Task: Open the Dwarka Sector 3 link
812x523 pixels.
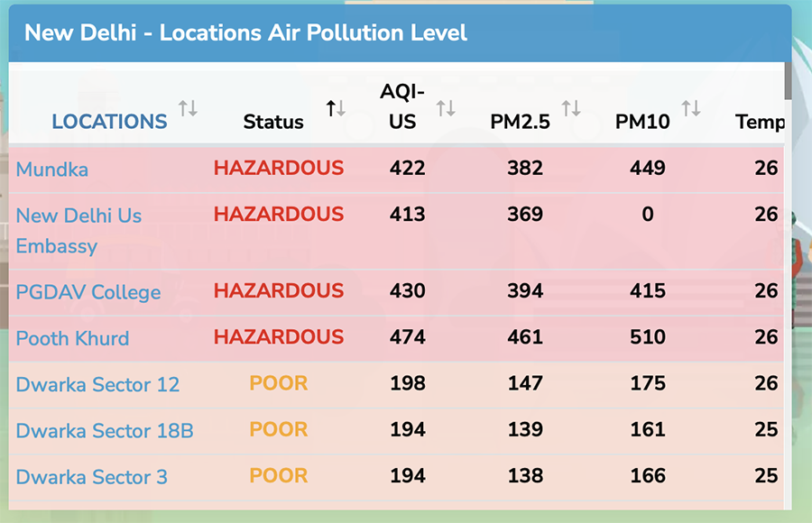Action: pyautogui.click(x=92, y=476)
